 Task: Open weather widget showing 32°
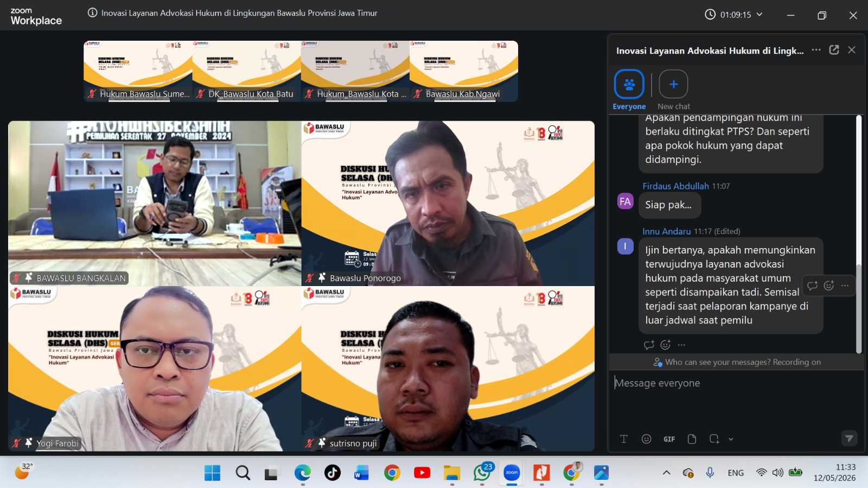point(23,472)
